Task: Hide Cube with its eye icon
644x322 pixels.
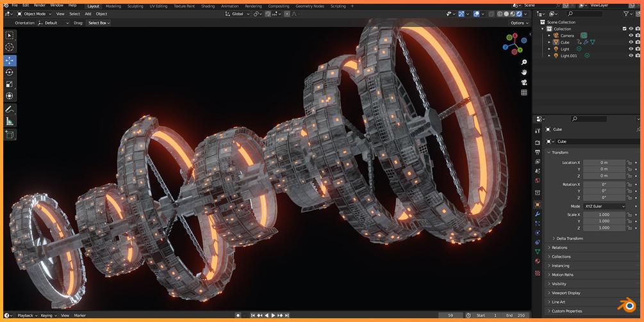Action: pyautogui.click(x=631, y=42)
